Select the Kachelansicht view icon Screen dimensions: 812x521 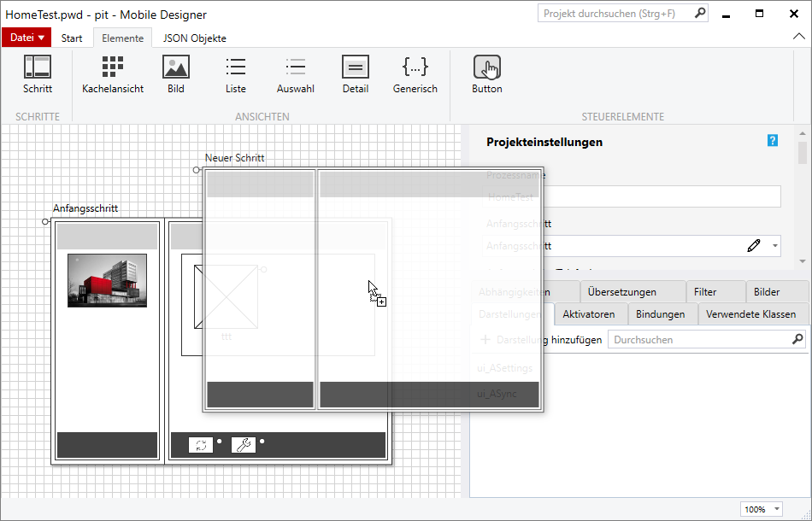(x=113, y=74)
